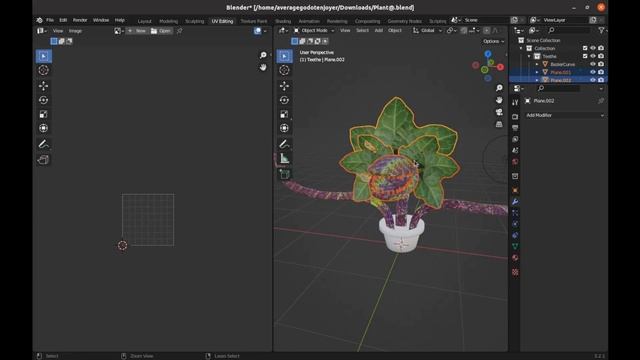Image resolution: width=640 pixels, height=360 pixels.
Task: Select the Move tool in the 3D viewport toolbar
Action: pos(284,86)
